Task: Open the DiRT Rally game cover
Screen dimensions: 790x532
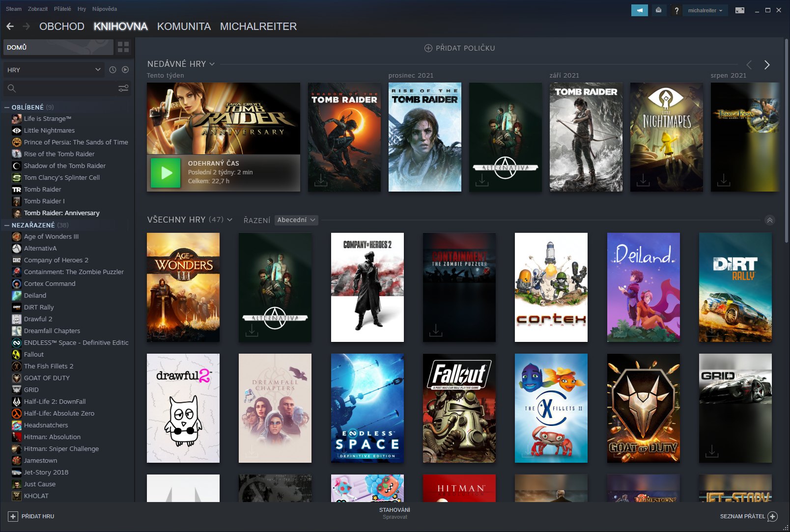Action: [x=735, y=287]
